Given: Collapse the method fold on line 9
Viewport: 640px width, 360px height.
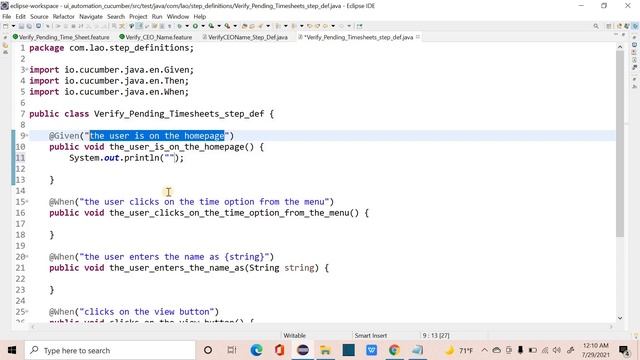Looking at the screenshot, I should point(27,135).
